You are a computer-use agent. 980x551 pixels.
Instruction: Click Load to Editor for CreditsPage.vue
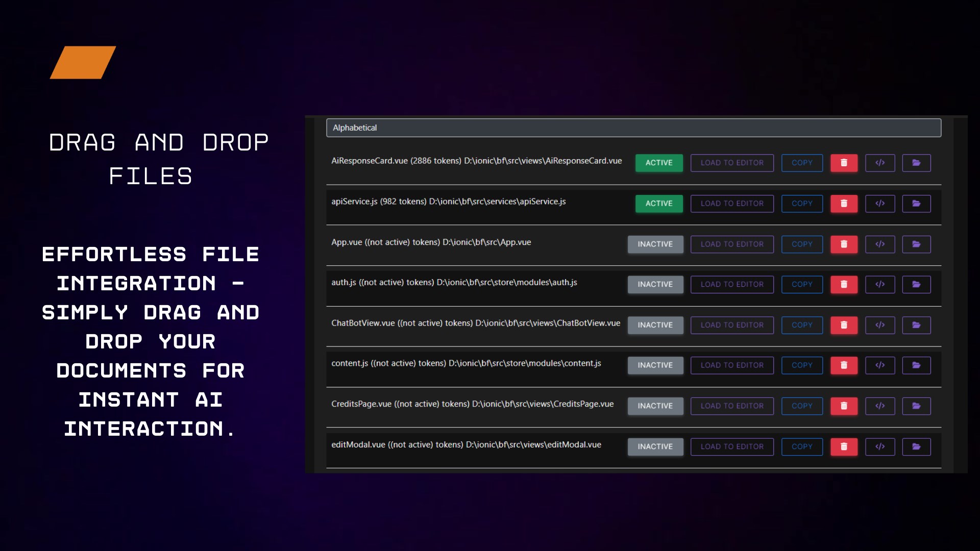click(x=731, y=406)
